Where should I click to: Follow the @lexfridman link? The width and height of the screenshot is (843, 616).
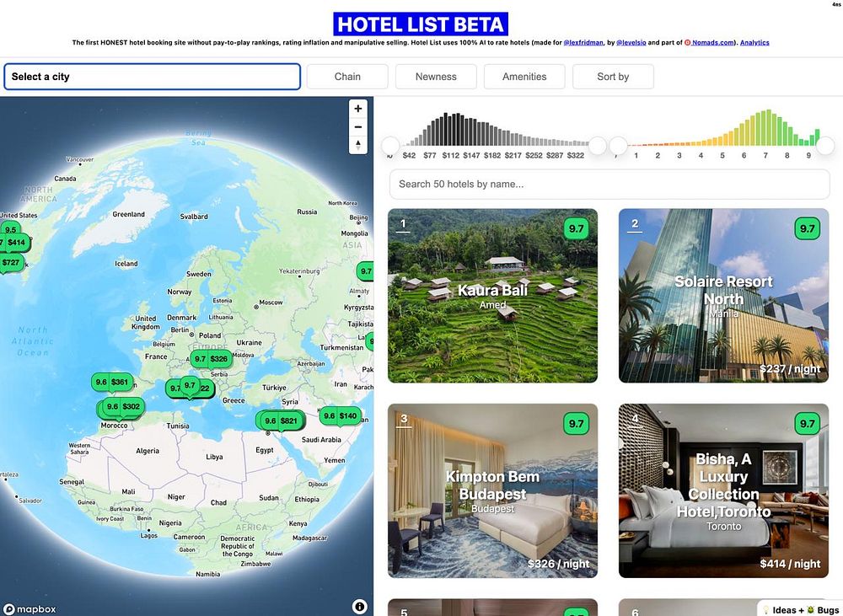tap(583, 42)
